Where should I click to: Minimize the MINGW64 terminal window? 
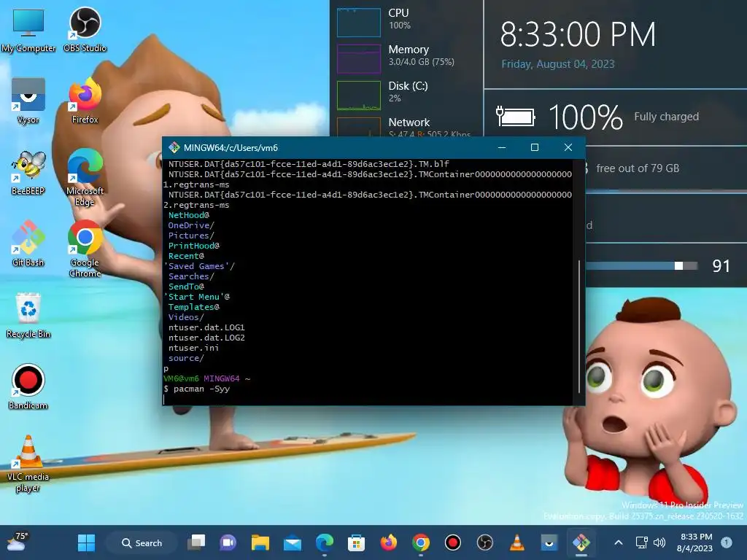click(502, 147)
